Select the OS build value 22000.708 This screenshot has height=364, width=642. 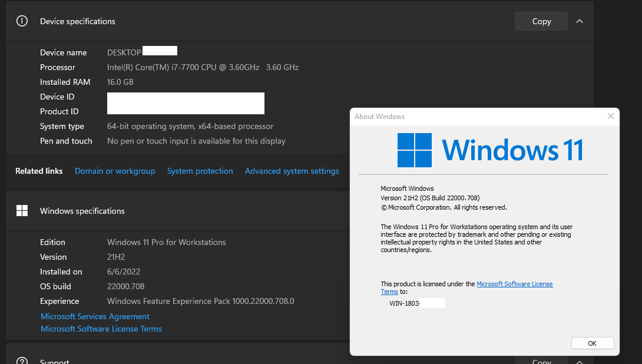125,286
